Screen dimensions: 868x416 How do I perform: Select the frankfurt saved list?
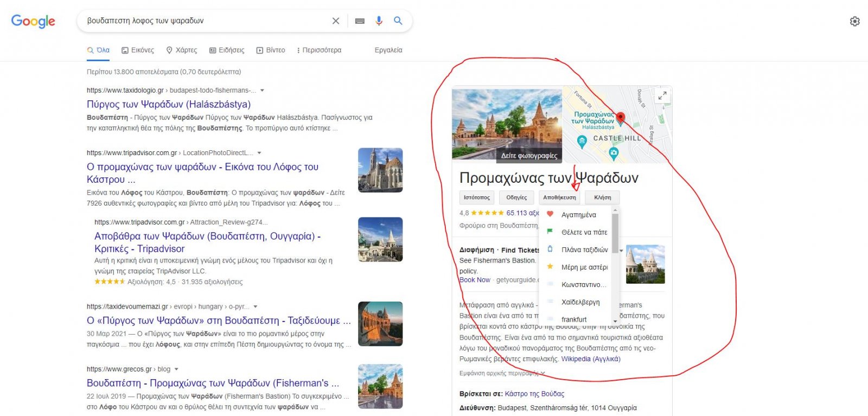tap(575, 319)
